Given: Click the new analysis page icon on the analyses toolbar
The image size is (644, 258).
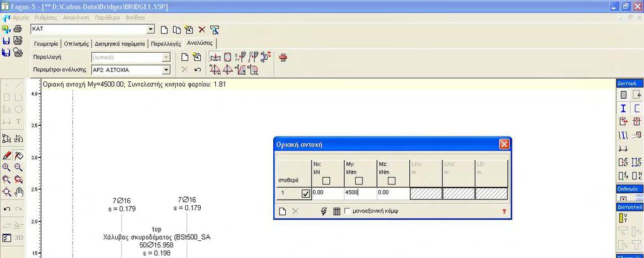Looking at the screenshot, I should click(185, 57).
